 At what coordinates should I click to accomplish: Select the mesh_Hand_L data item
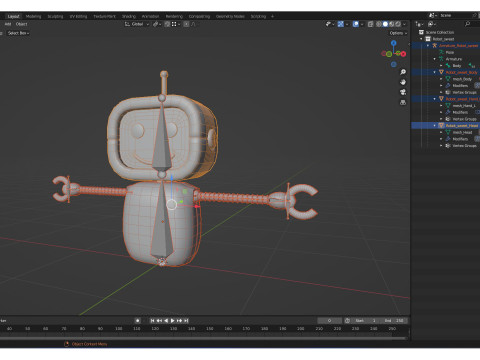pos(464,106)
